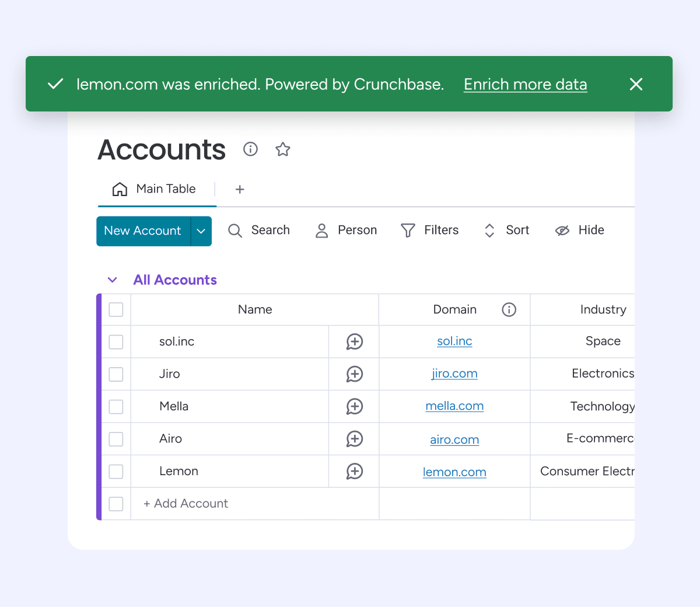The image size is (700, 607).
Task: Open conversation for the Jiro row
Action: [x=355, y=374]
